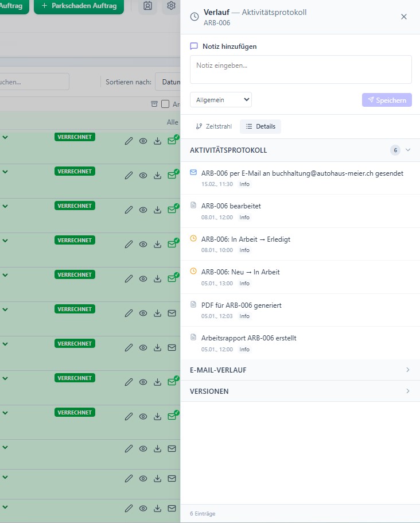The image size is (420, 523).
Task: Focus the search field in the order list
Action: click(x=34, y=82)
